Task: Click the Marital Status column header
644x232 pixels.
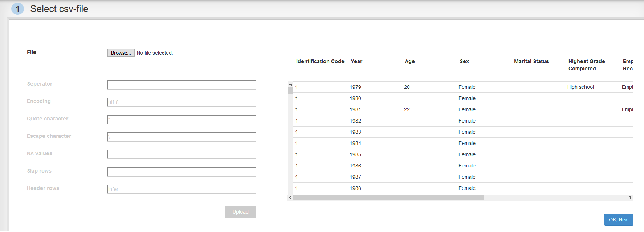Action: coord(531,61)
